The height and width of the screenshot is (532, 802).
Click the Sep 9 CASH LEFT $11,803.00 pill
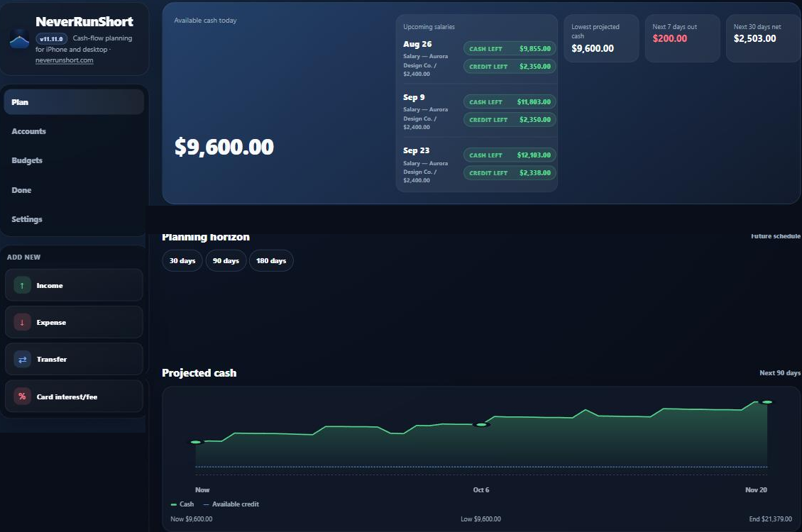(x=510, y=101)
